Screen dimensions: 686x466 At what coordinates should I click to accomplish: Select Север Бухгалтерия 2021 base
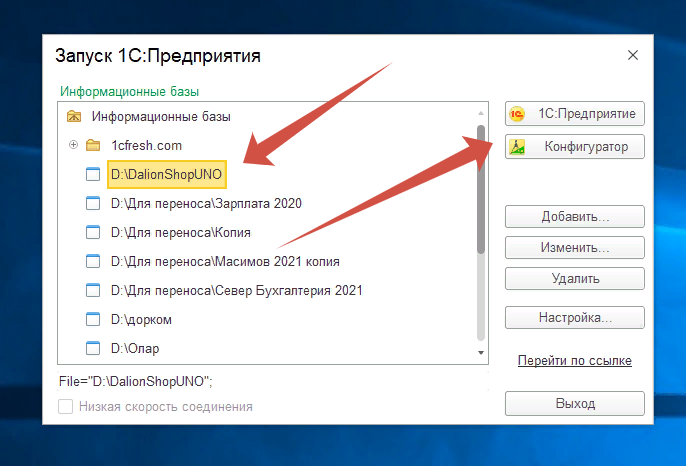236,290
